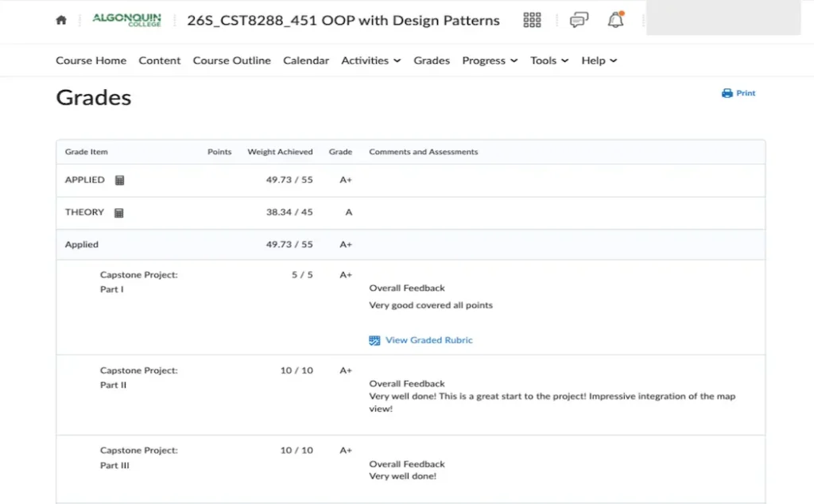Click Capstone Project: Part I item
The width and height of the screenshot is (814, 504).
pyautogui.click(x=138, y=282)
